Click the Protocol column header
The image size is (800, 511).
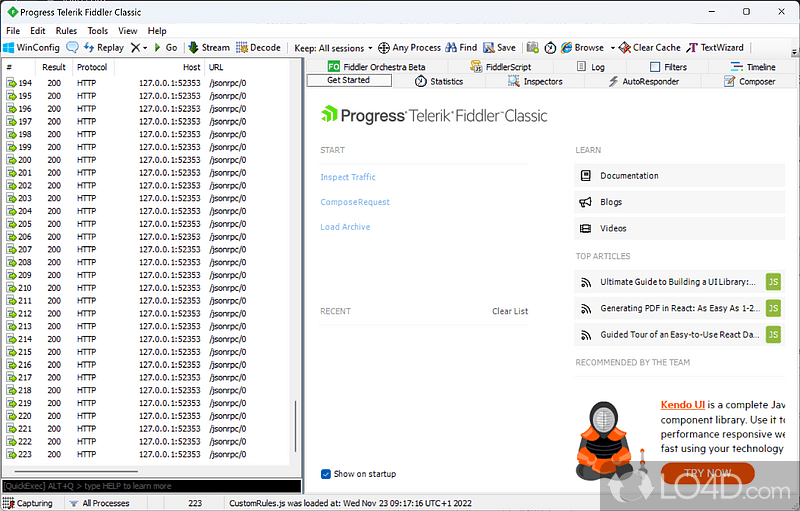pos(92,67)
